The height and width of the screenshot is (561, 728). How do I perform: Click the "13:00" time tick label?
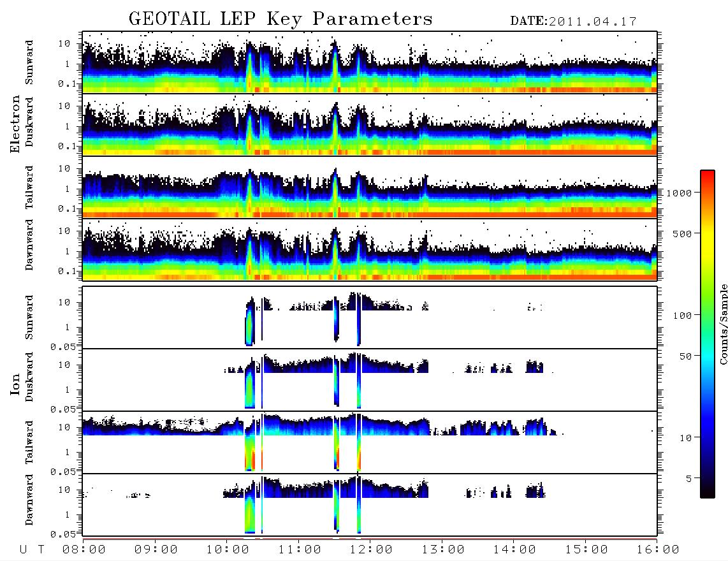pyautogui.click(x=443, y=550)
